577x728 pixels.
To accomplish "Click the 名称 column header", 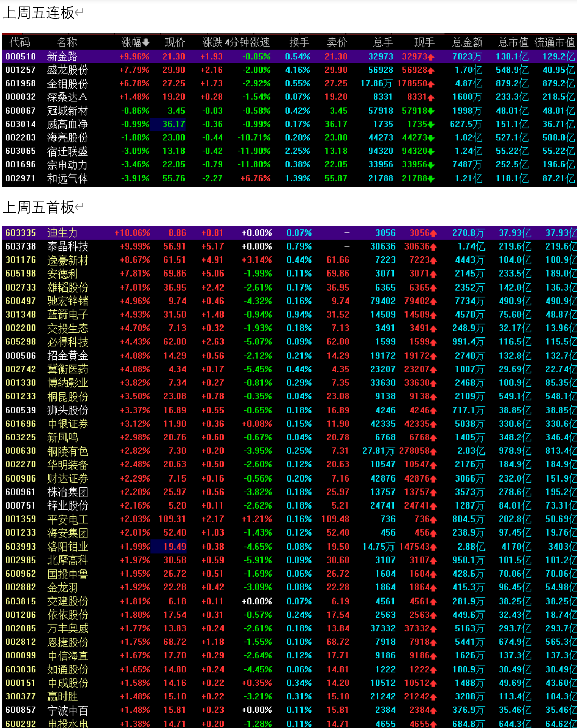I will tap(67, 43).
